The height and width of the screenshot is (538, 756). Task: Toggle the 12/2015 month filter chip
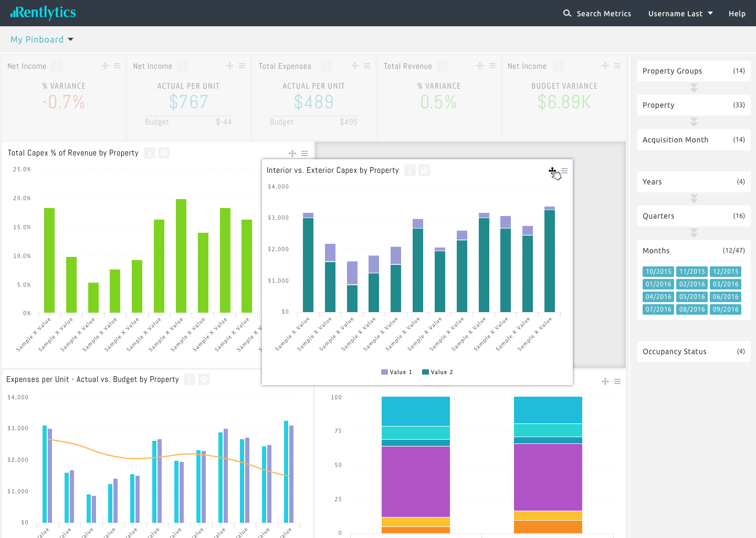click(x=726, y=272)
